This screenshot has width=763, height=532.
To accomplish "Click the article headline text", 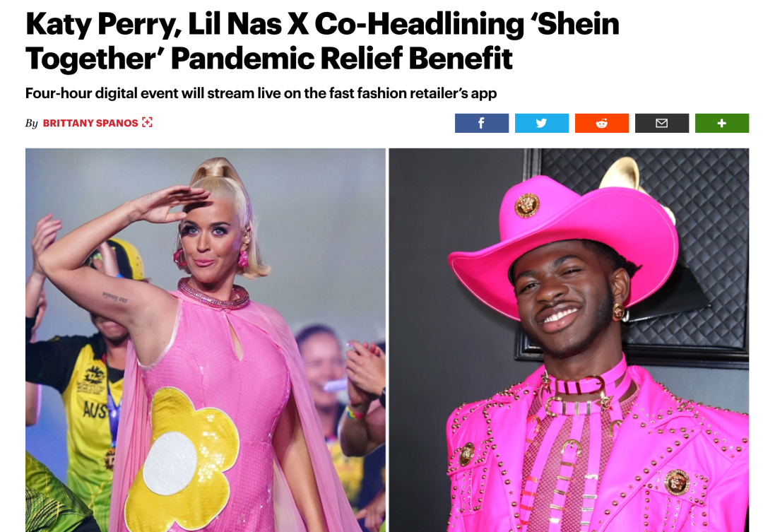I will click(x=322, y=41).
